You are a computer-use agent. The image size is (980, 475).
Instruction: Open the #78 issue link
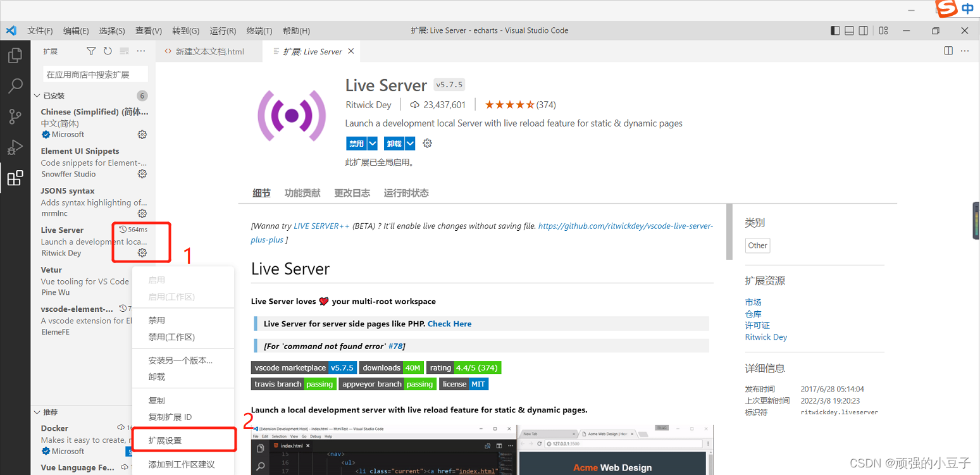395,346
